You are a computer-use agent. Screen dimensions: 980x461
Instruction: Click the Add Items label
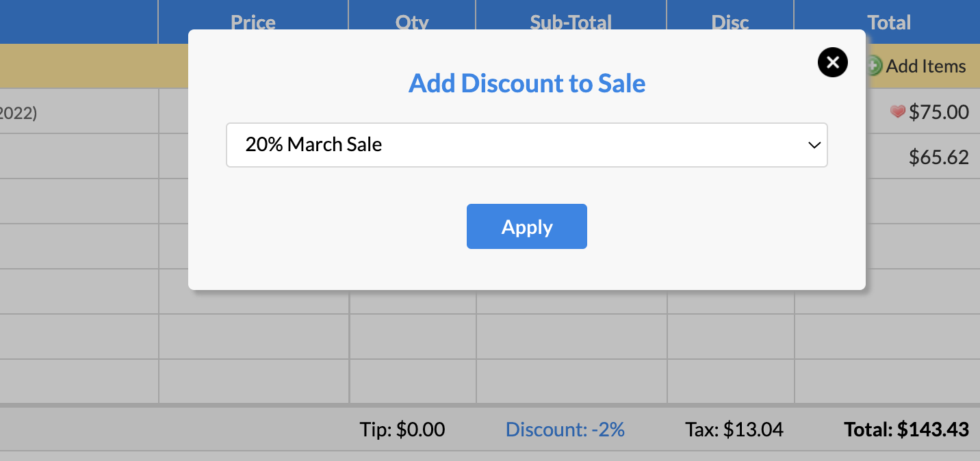925,66
